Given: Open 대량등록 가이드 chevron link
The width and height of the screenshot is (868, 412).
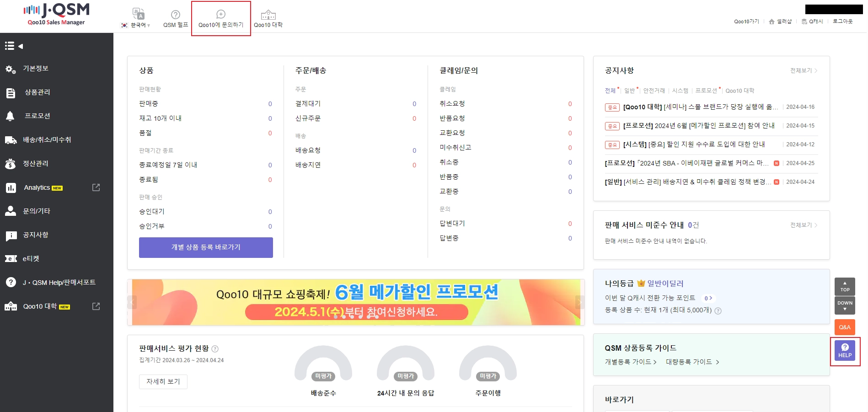Looking at the screenshot, I should [692, 362].
